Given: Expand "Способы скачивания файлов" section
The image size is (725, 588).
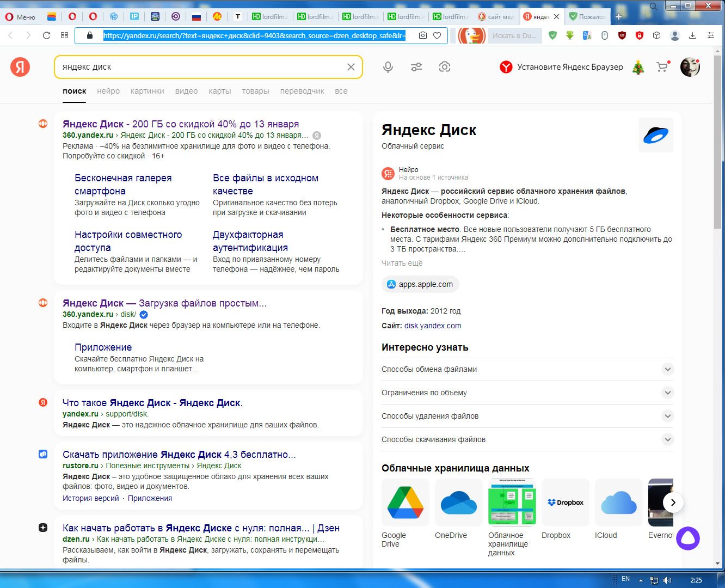Looking at the screenshot, I should coord(527,439).
